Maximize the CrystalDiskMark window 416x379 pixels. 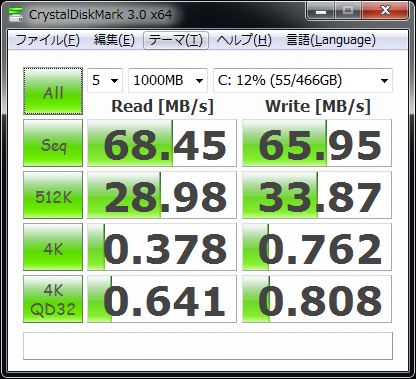[348, 11]
